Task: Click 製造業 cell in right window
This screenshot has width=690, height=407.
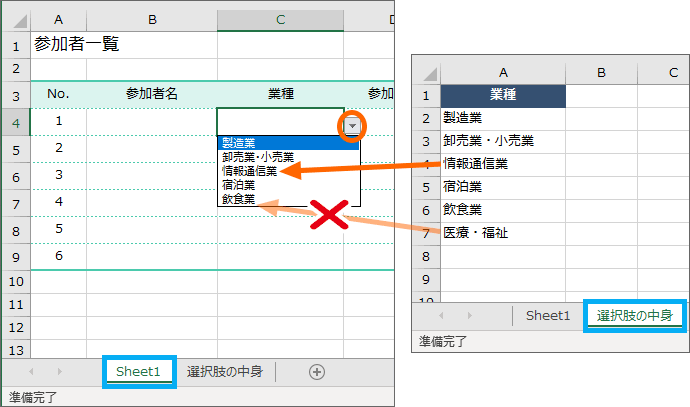Action: (x=503, y=118)
